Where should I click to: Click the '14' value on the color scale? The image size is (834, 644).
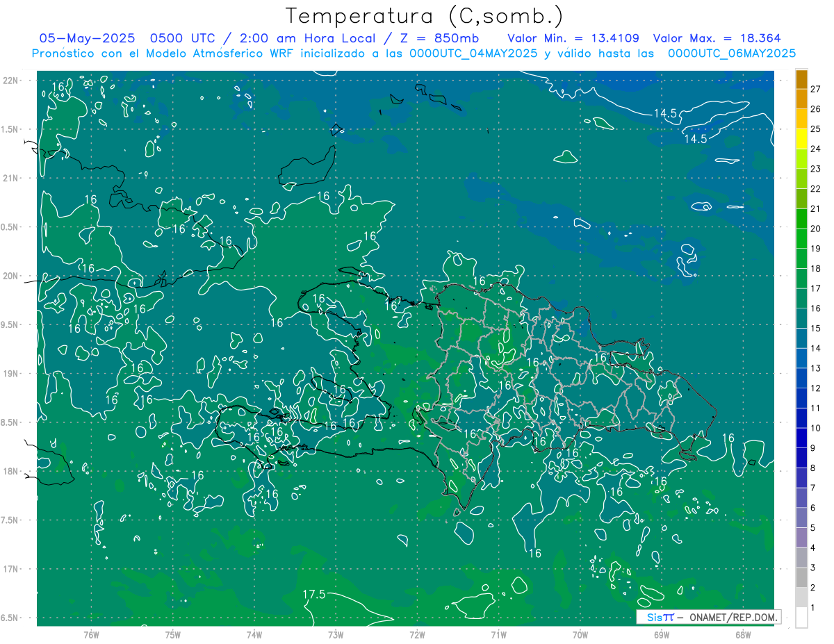pos(816,348)
